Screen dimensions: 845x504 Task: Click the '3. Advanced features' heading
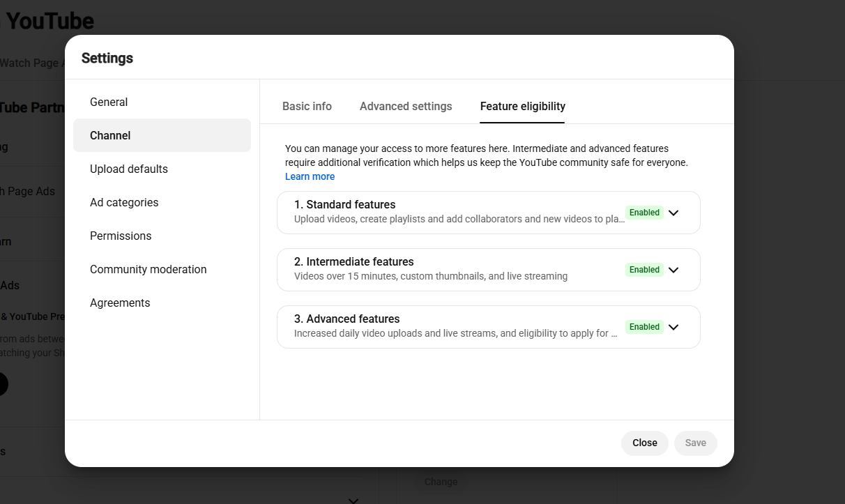(347, 319)
